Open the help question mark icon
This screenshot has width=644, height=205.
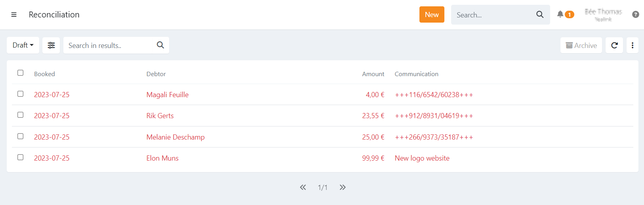[x=635, y=15]
